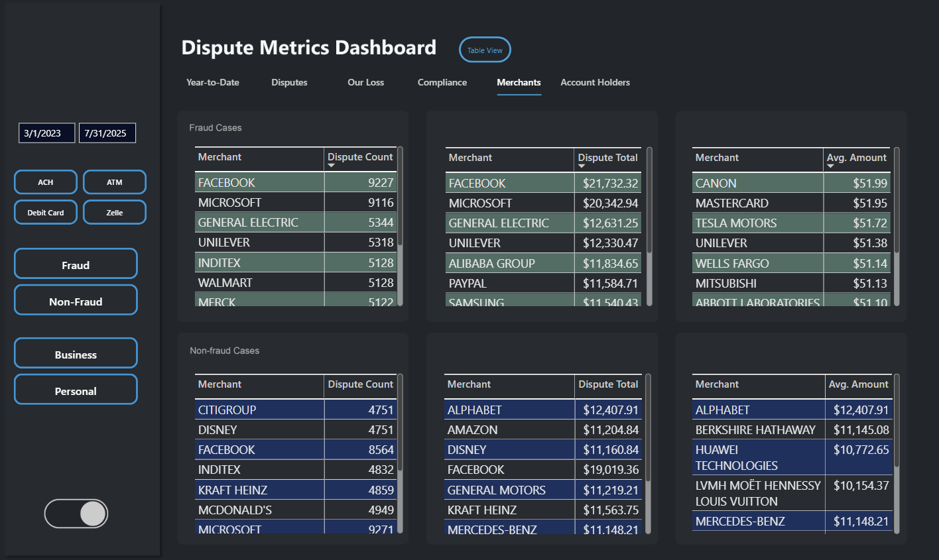This screenshot has height=560, width=939.
Task: Select the FACEBOOK row in Fraud Cases
Action: pyautogui.click(x=259, y=182)
